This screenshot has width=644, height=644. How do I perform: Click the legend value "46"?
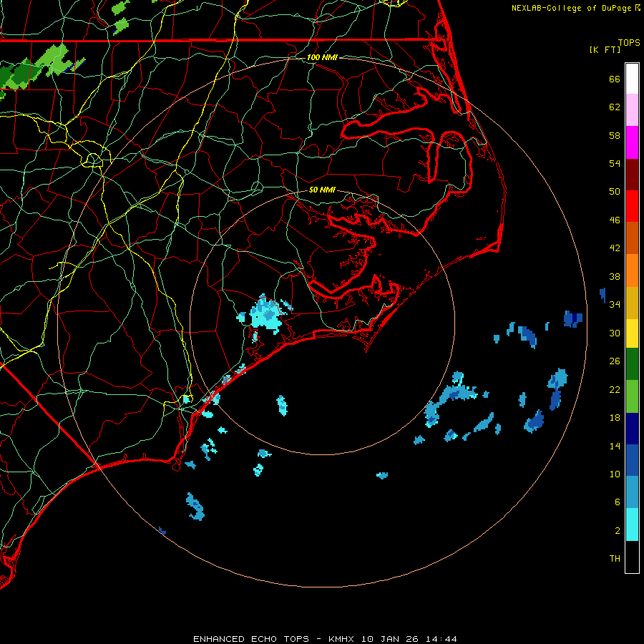click(x=615, y=220)
